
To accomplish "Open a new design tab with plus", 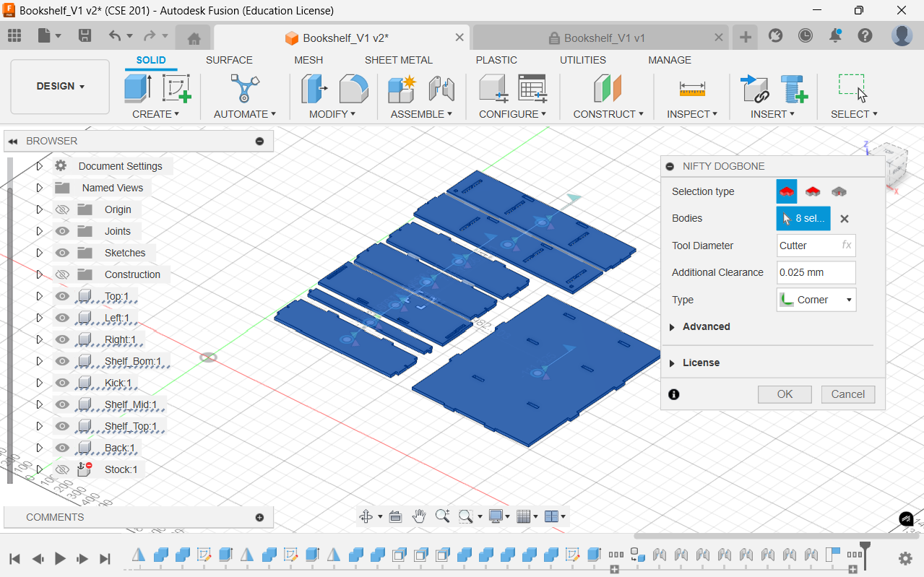I will pyautogui.click(x=745, y=38).
